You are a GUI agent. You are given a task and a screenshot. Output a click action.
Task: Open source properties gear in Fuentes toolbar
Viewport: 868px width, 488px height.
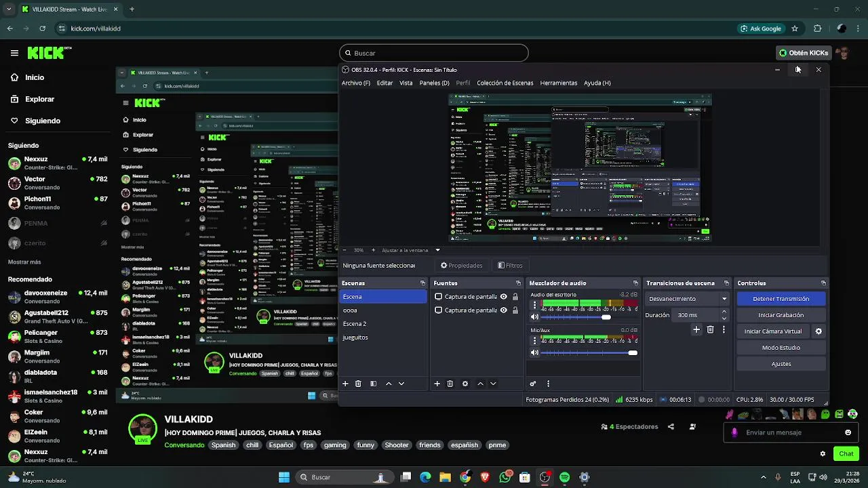tap(465, 384)
